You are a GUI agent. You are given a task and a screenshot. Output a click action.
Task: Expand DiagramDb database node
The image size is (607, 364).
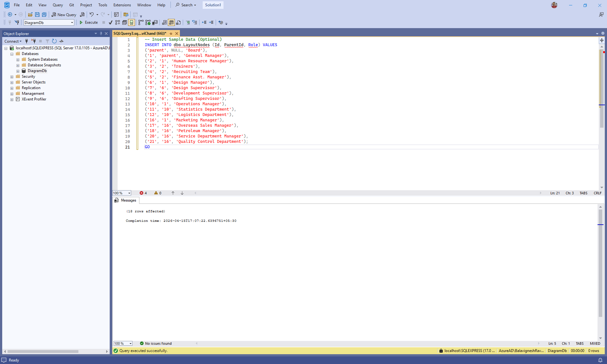tap(18, 71)
